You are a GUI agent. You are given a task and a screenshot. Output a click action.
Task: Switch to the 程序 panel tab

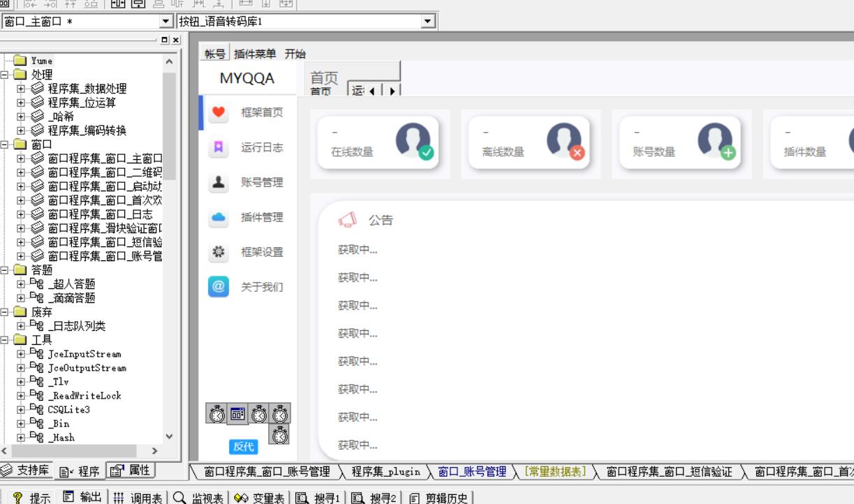80,471
